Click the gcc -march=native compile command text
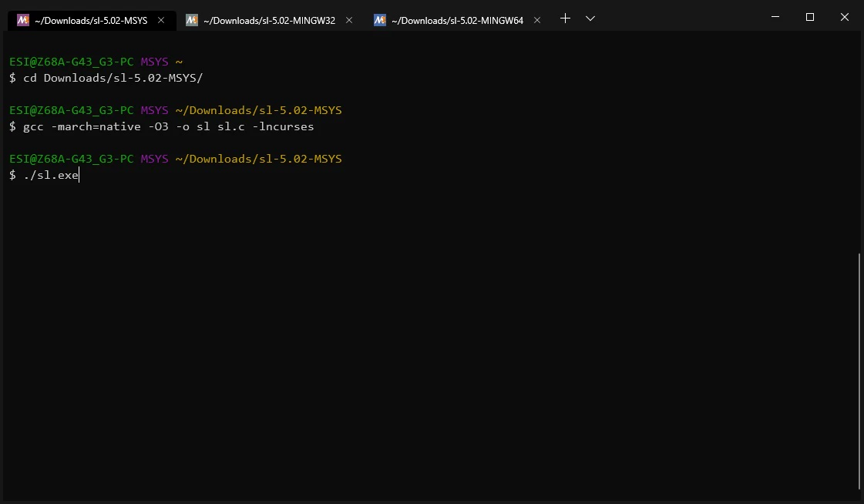The image size is (864, 504). coord(169,126)
